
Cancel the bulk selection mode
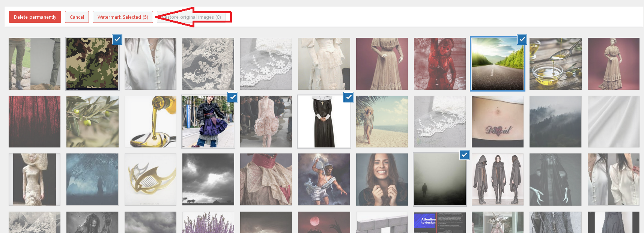77,17
